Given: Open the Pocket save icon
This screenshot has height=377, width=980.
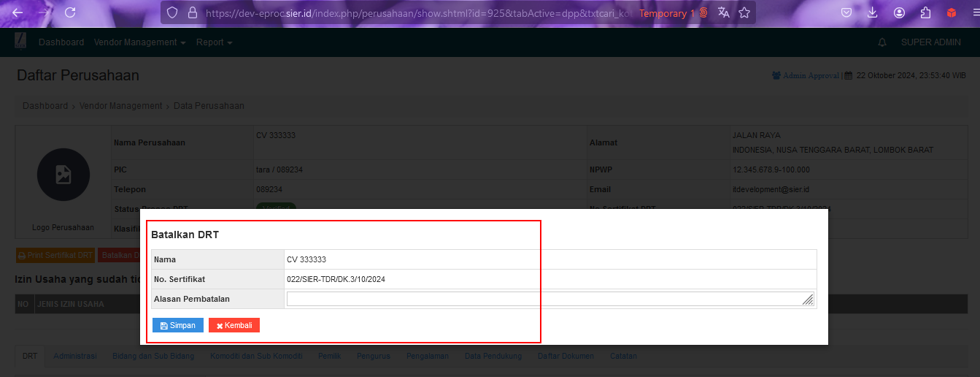Looking at the screenshot, I should [x=846, y=12].
